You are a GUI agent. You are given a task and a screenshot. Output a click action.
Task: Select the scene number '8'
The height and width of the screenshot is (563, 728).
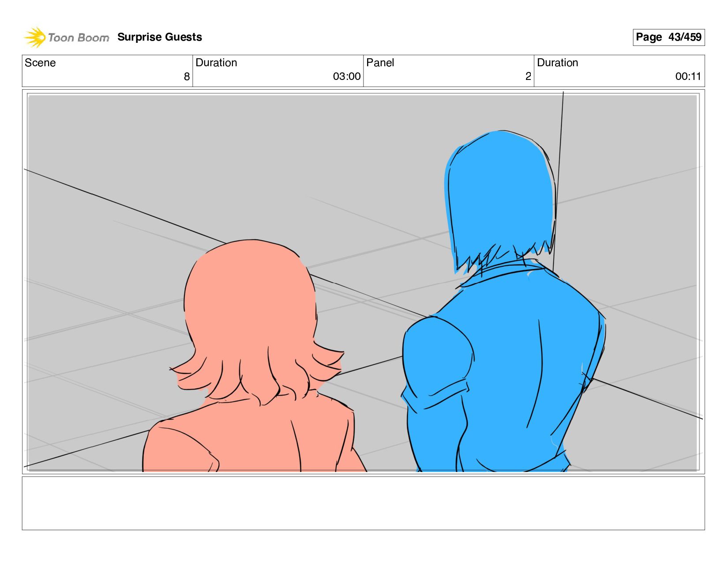click(x=187, y=77)
